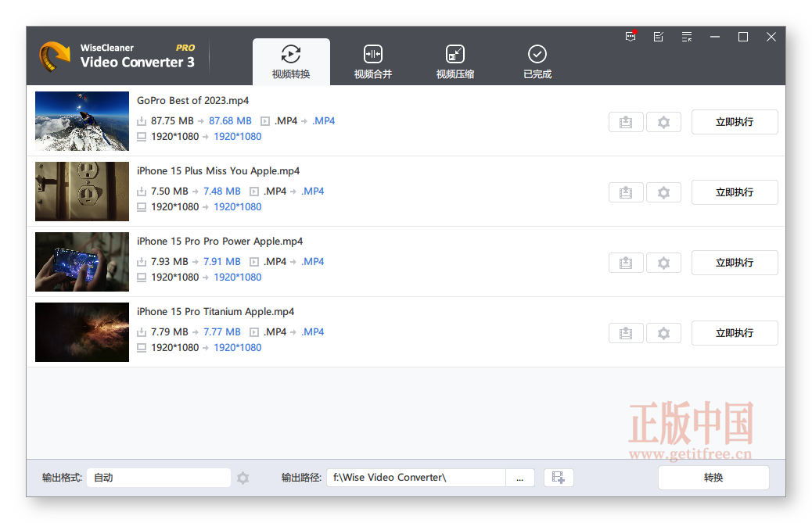Open the 已完成 tab
Viewport: 812px width, 523px height.
(537, 62)
